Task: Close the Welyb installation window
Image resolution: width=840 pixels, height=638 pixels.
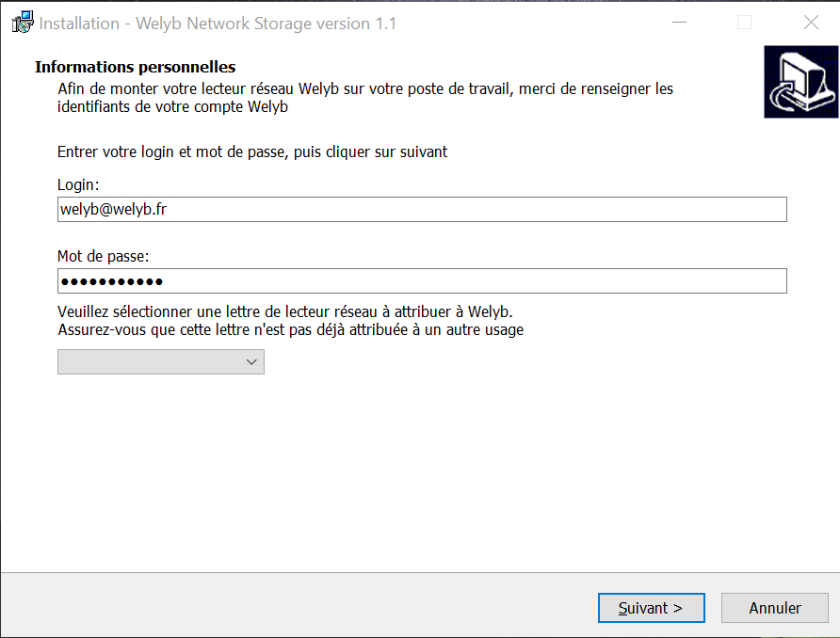Action: click(x=811, y=23)
